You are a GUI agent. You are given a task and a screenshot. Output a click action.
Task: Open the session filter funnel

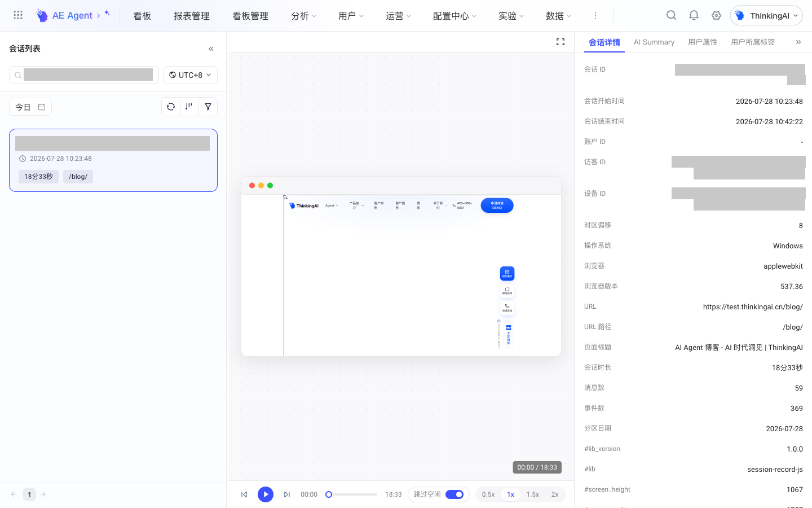tap(208, 107)
